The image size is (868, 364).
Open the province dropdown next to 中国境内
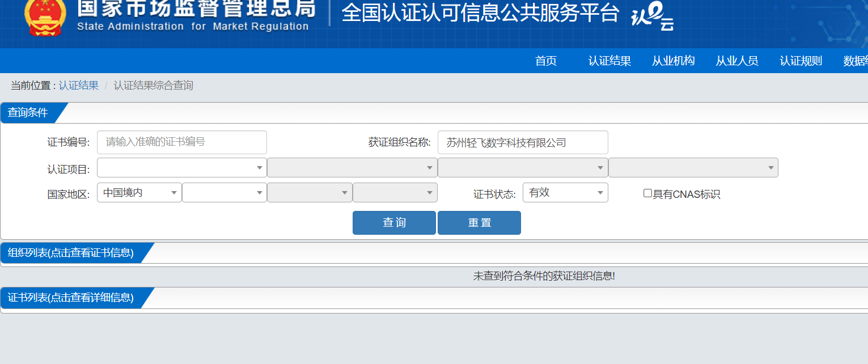[225, 193]
